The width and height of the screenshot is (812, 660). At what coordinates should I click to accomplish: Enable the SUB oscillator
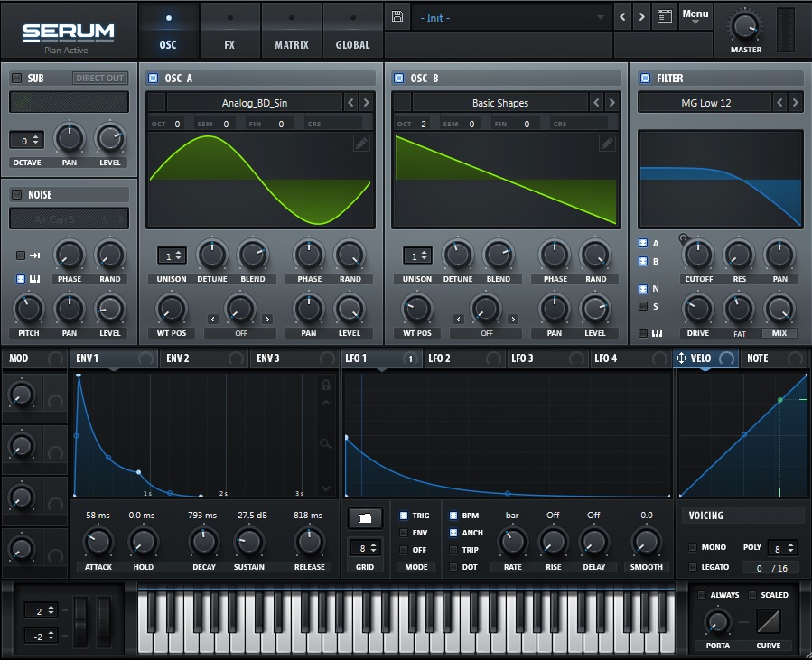click(x=16, y=79)
